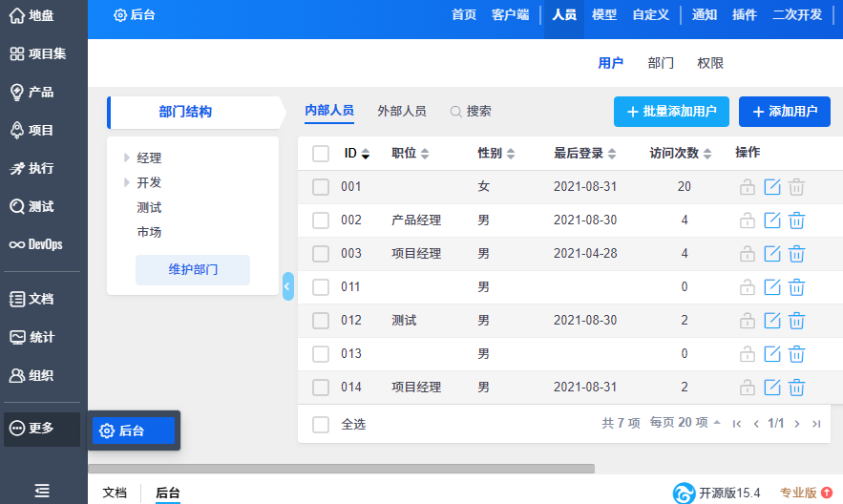
Task: Click the lock icon for user 001
Action: (747, 187)
